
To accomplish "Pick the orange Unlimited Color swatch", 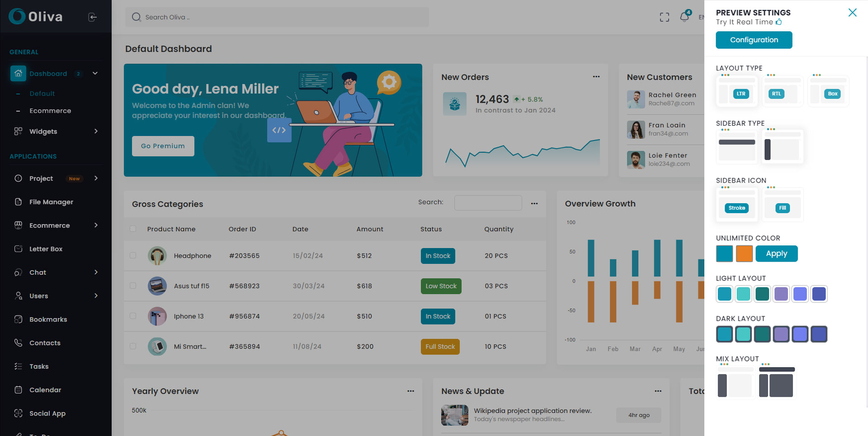I will click(x=744, y=253).
